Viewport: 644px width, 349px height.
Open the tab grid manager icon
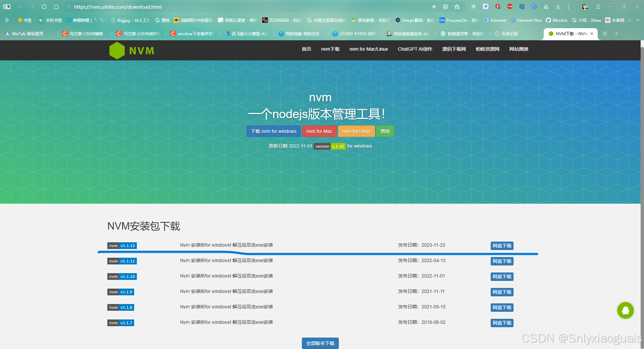(x=605, y=34)
